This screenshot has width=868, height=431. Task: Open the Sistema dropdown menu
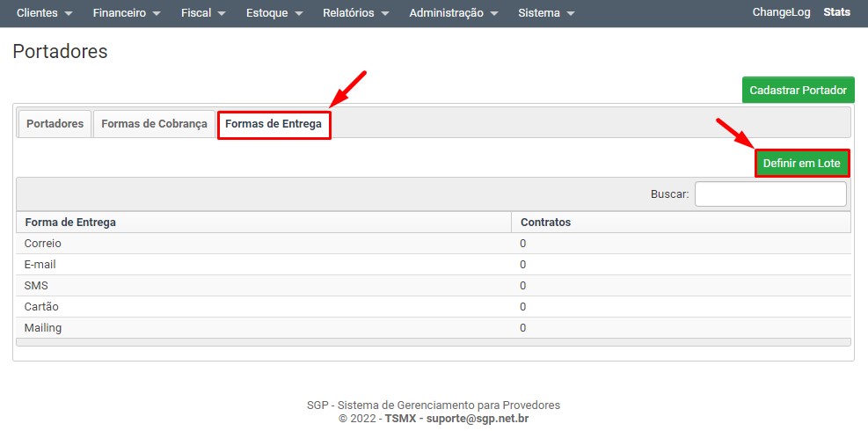[545, 13]
